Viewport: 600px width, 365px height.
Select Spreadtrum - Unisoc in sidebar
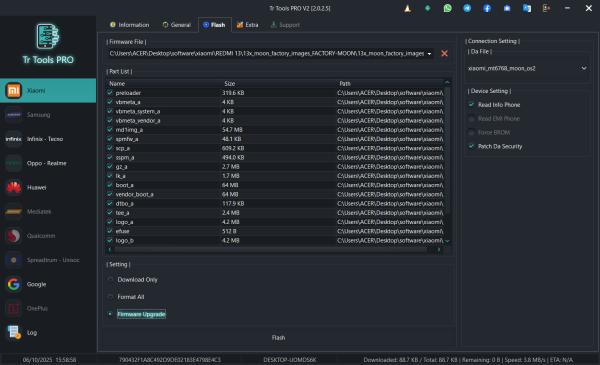tap(48, 260)
